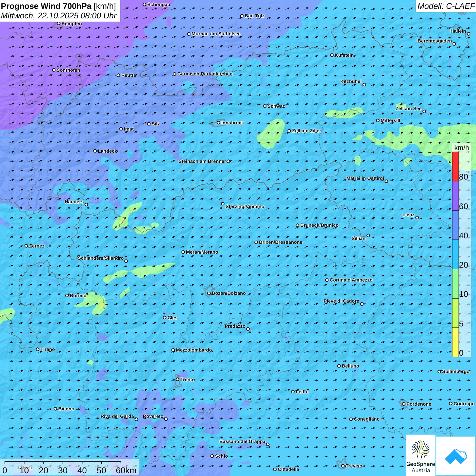Click the "Meran/Merano" label
476x476 pixels.
point(202,252)
